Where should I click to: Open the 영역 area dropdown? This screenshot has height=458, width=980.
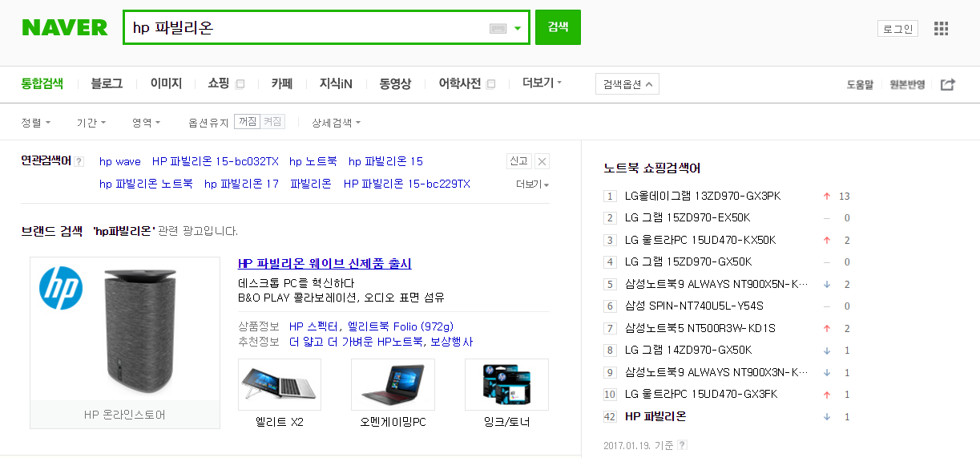147,123
